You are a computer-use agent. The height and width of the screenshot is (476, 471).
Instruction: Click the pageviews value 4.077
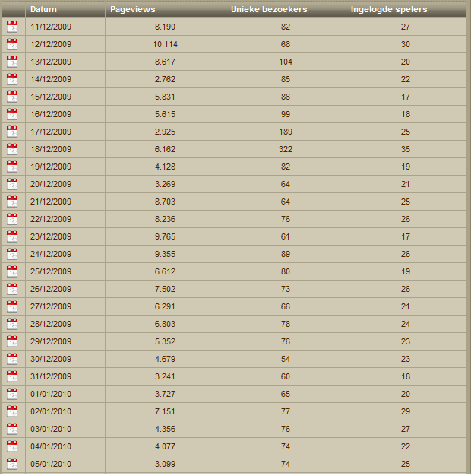click(x=166, y=446)
